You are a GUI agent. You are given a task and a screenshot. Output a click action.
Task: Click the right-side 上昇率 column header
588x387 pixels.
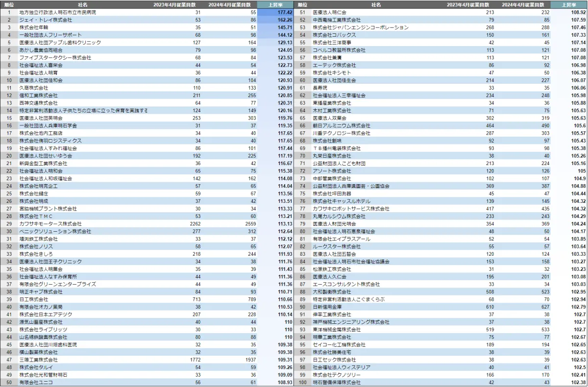click(x=569, y=4)
